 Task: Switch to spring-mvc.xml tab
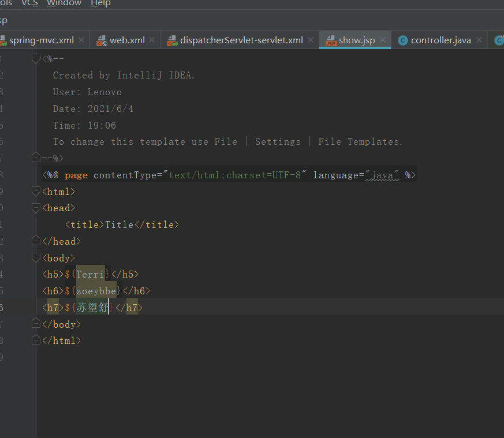[x=42, y=40]
